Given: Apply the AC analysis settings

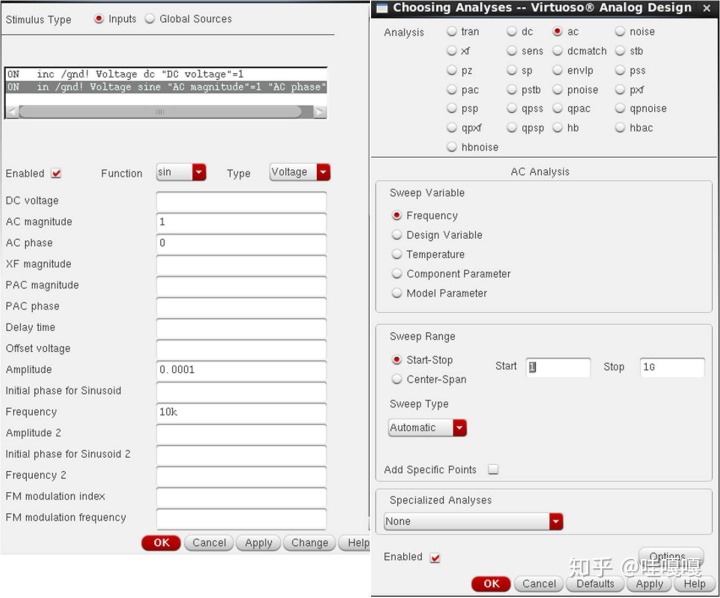Looking at the screenshot, I should pyautogui.click(x=649, y=584).
